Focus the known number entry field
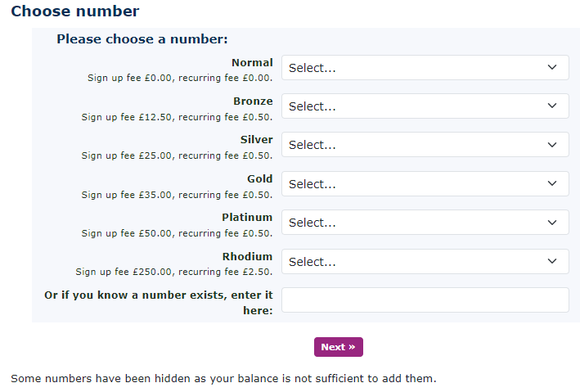Image resolution: width=580 pixels, height=392 pixels. [x=425, y=300]
